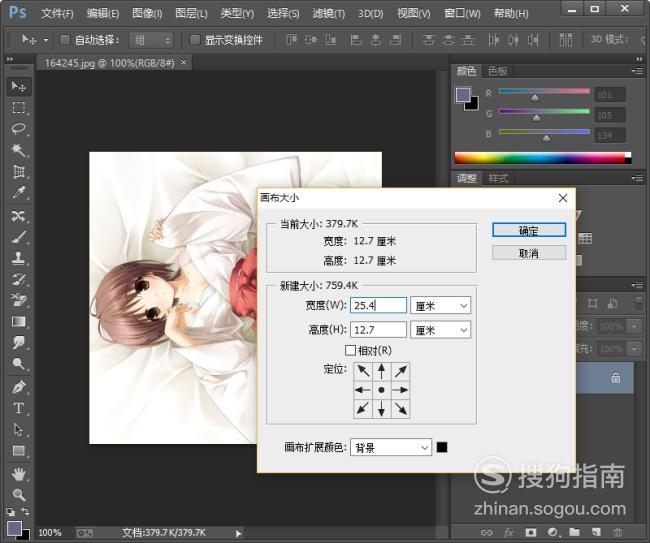
Task: Set anchor to top-left arrow
Action: click(363, 371)
